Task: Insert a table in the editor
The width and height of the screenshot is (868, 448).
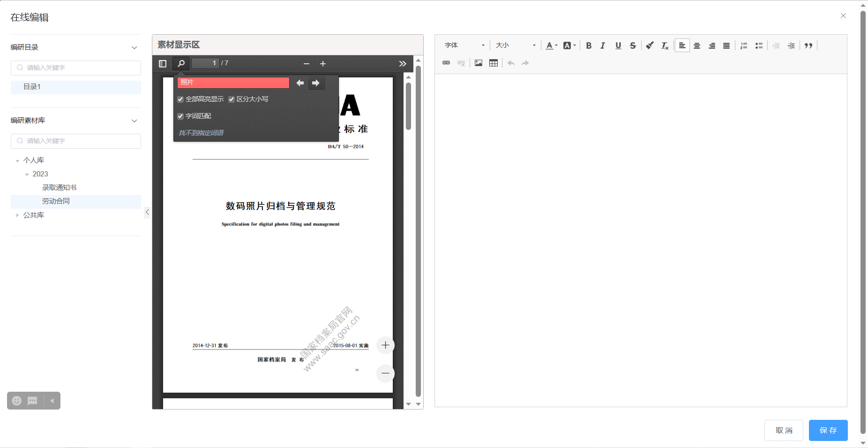Action: (x=494, y=63)
